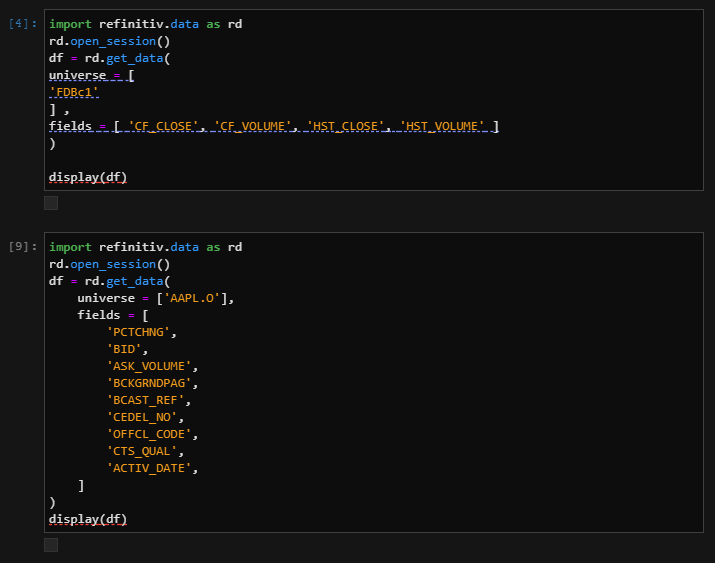715x563 pixels.
Task: Click rd.open_session() line in first cell
Action: [109, 41]
